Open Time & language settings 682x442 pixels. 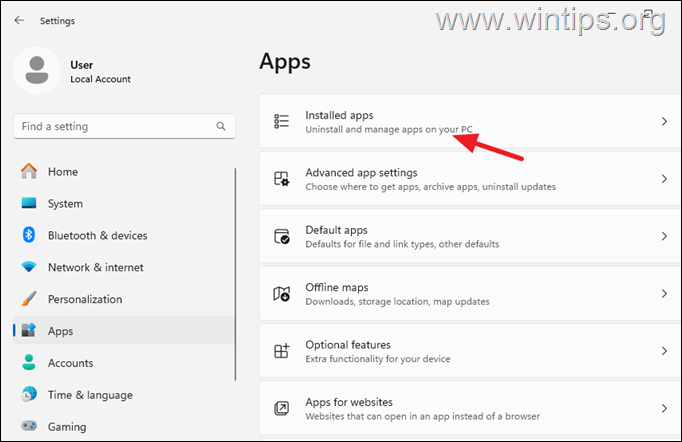(x=124, y=394)
